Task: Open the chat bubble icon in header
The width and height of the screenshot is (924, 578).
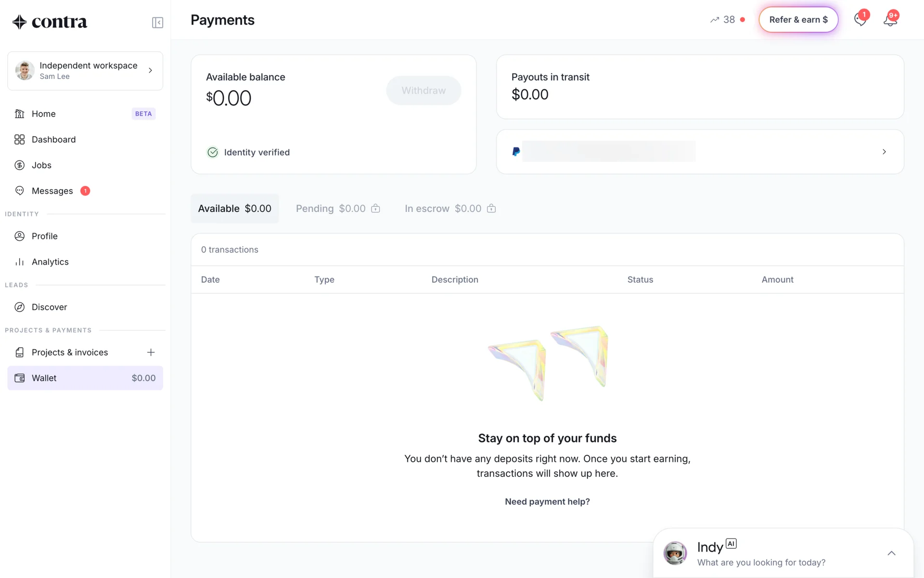Action: click(860, 20)
